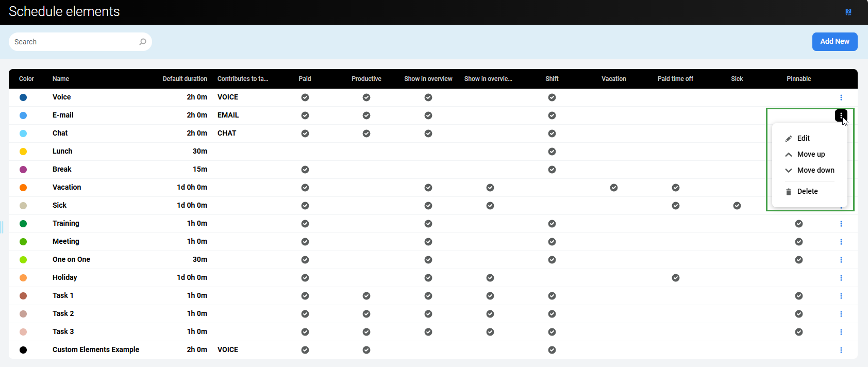Click the pencil icon next to Edit
The width and height of the screenshot is (868, 367).
coord(788,139)
